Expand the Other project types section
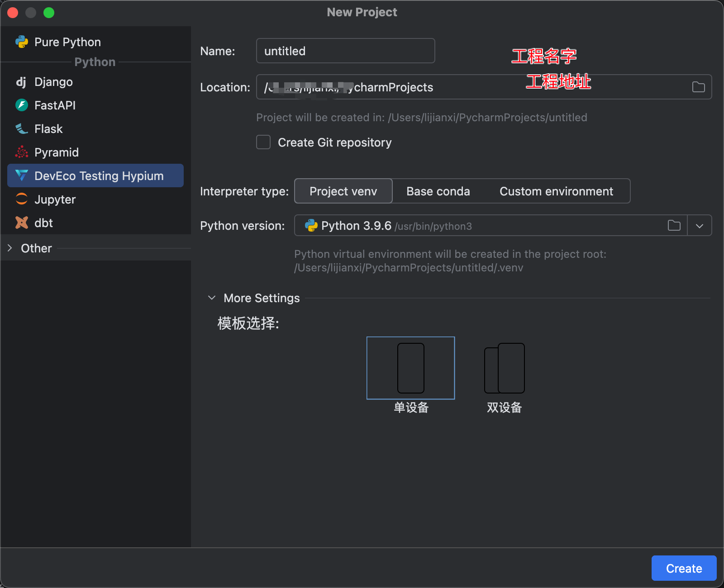 click(x=10, y=248)
